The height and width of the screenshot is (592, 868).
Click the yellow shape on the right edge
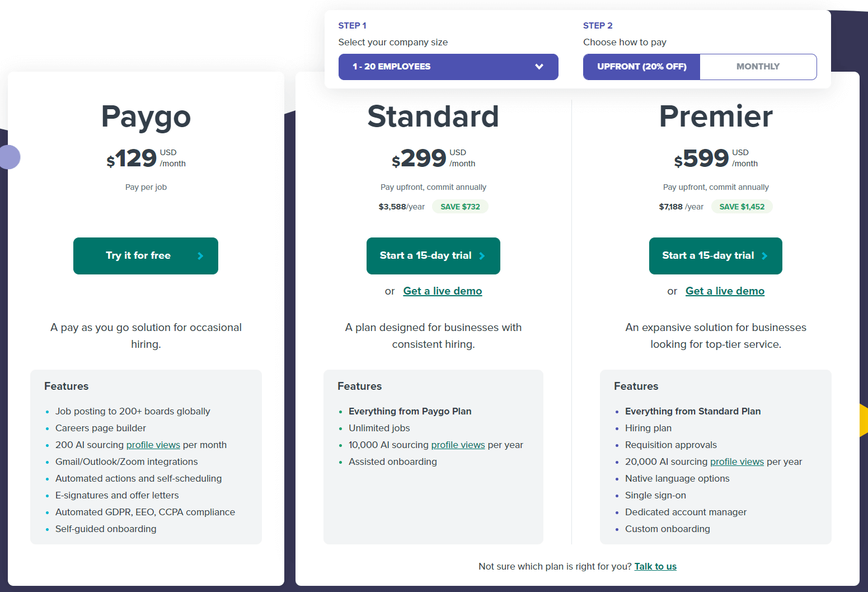(x=864, y=420)
